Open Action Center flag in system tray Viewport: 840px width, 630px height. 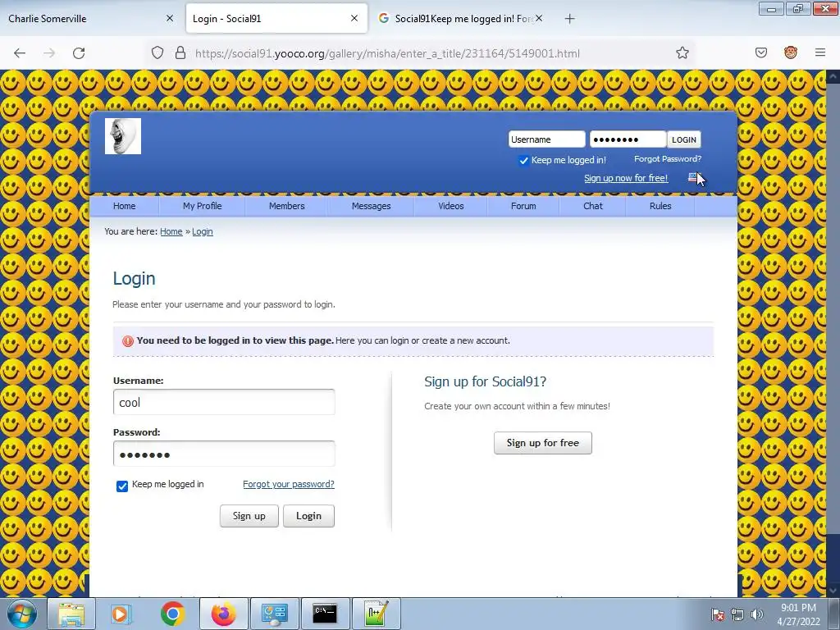717,614
